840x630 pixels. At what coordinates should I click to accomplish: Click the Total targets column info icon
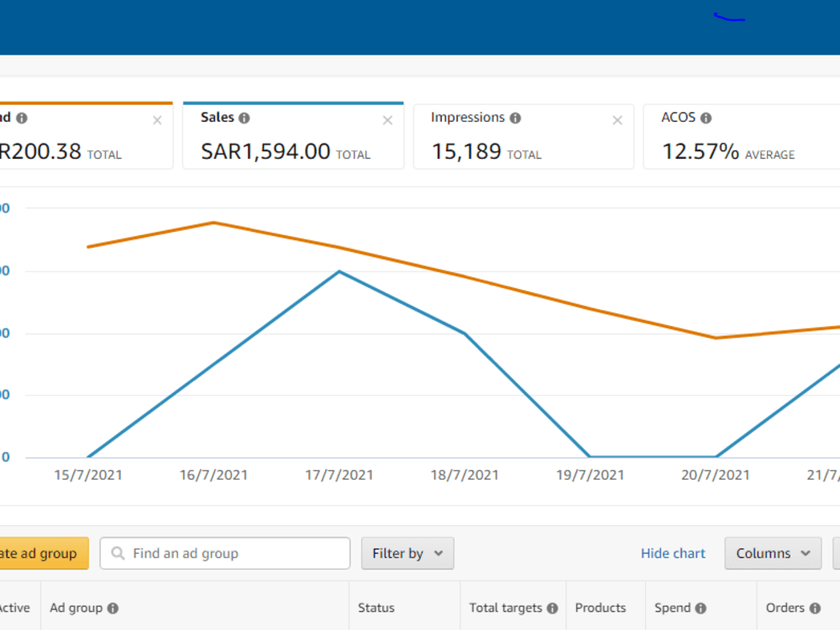pos(553,608)
